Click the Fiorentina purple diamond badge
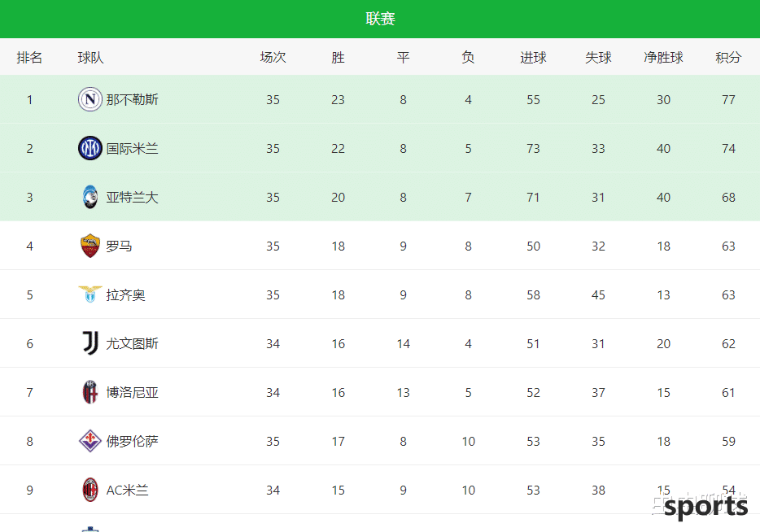Image resolution: width=760 pixels, height=532 pixels. (x=90, y=441)
